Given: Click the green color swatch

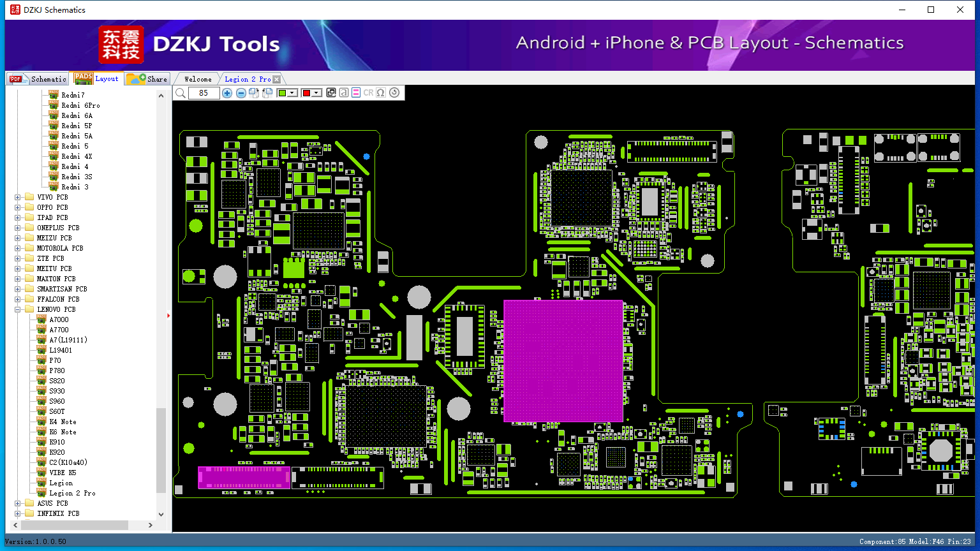Looking at the screenshot, I should point(282,93).
